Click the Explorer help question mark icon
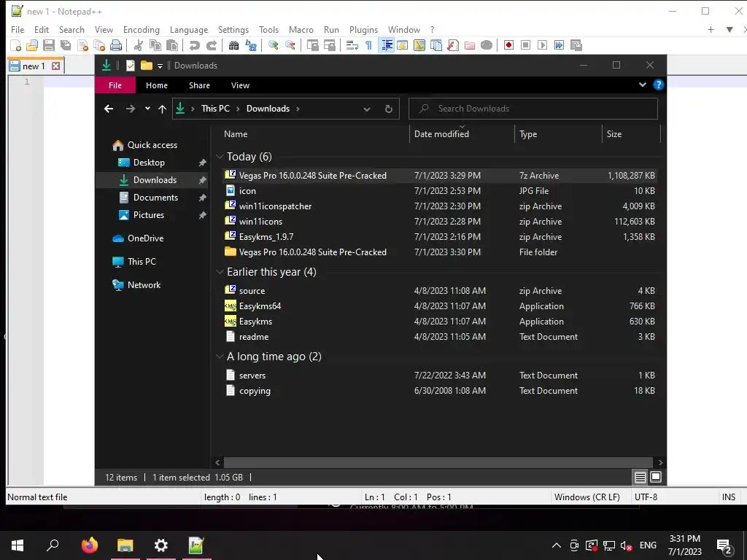Screen dimensions: 747x560 click(659, 85)
